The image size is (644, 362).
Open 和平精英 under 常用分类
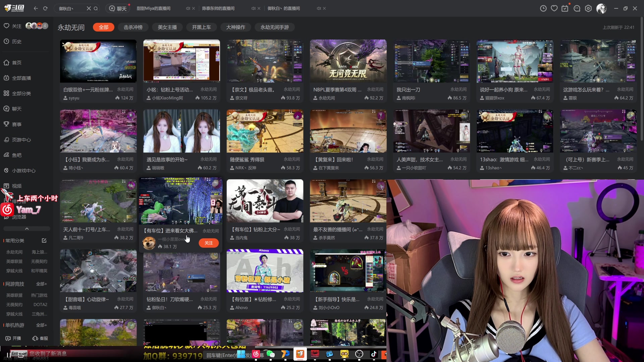click(x=39, y=271)
